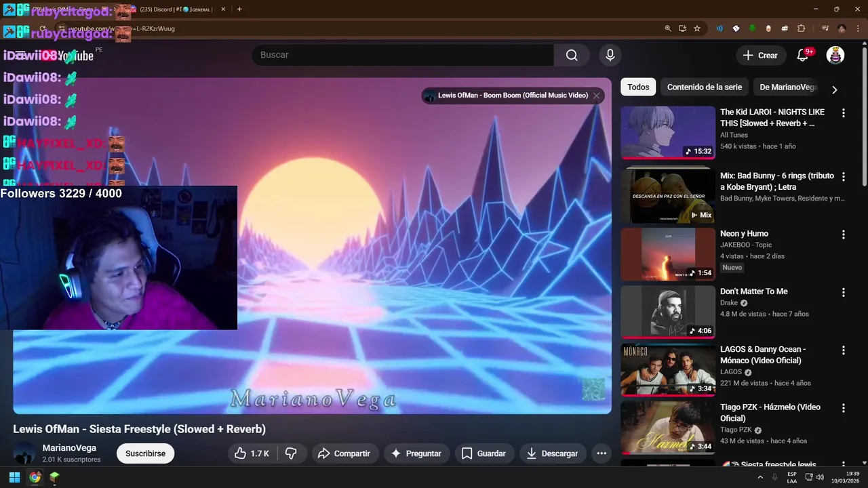Open Chrome extensions puzzle icon

(801, 28)
